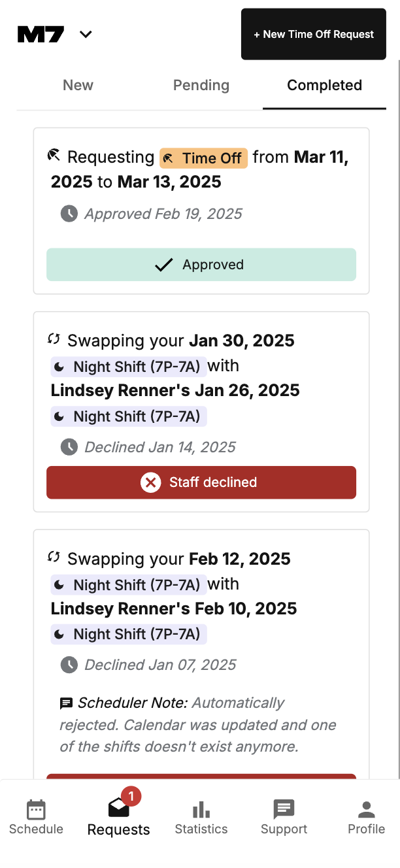
Task: Click the swap icon on the Jan 30 request
Action: pos(54,339)
